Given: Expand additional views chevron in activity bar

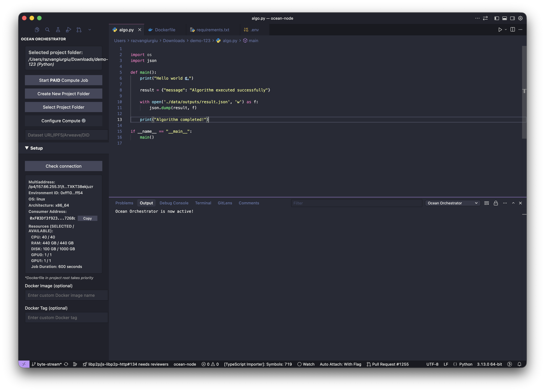Looking at the screenshot, I should click(x=90, y=29).
